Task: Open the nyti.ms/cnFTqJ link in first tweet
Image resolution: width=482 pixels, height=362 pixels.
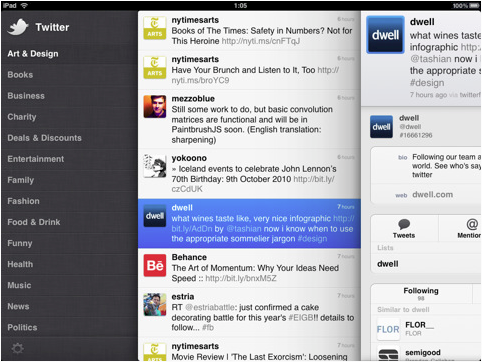Action: (x=261, y=41)
